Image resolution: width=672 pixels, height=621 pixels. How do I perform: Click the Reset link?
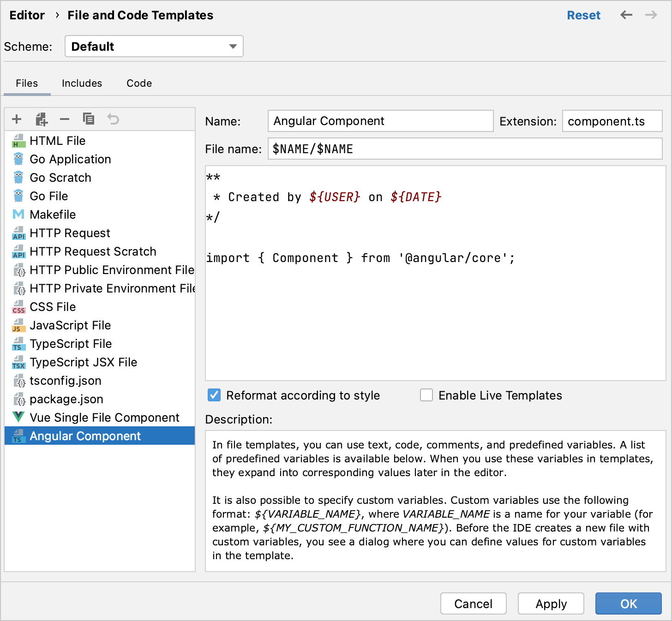click(583, 15)
